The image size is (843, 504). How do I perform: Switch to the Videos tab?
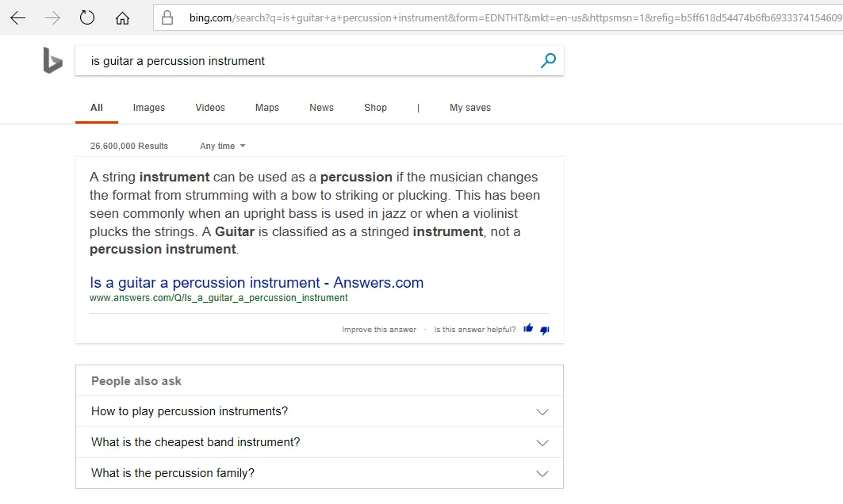coord(210,108)
